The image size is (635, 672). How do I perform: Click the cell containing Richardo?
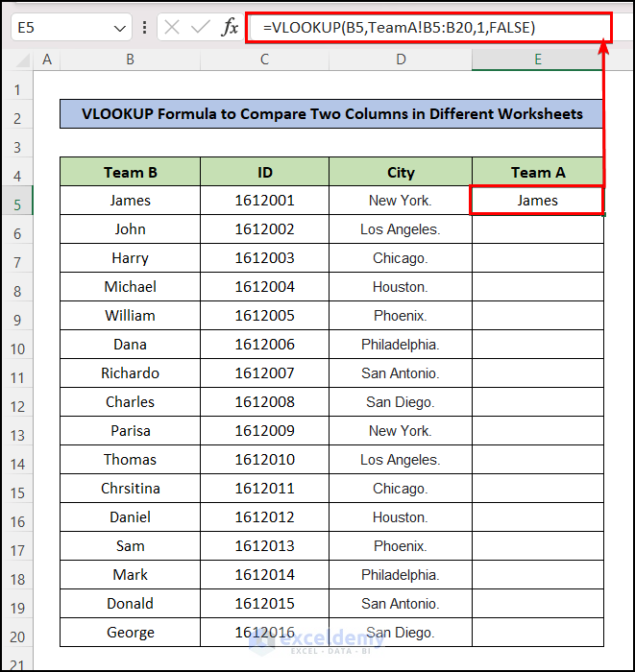point(130,373)
